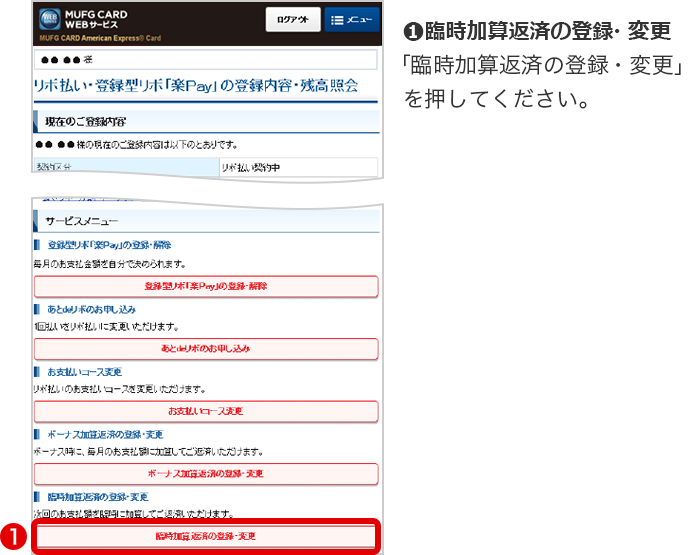Click the リボ払い契約中 table cell
This screenshot has width=690, height=555.
298,167
